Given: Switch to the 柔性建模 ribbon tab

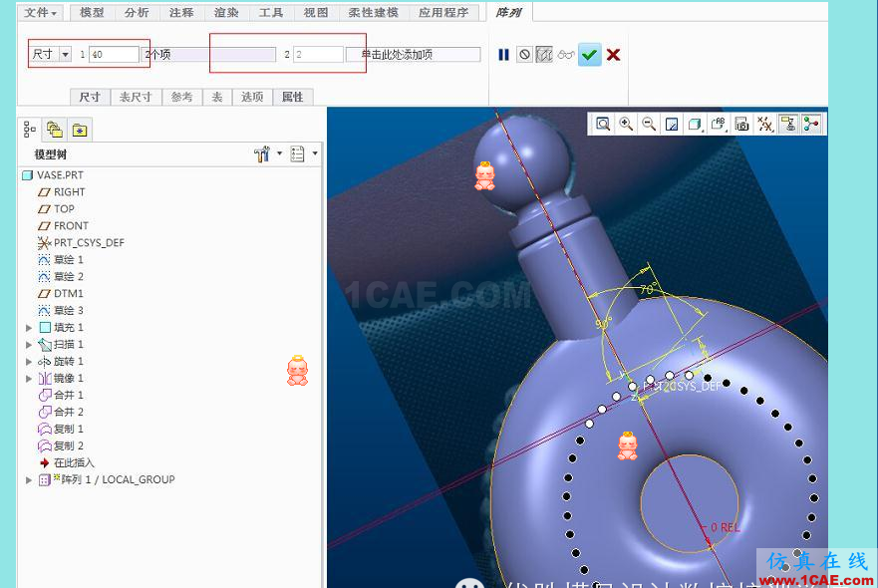Looking at the screenshot, I should coord(374,12).
